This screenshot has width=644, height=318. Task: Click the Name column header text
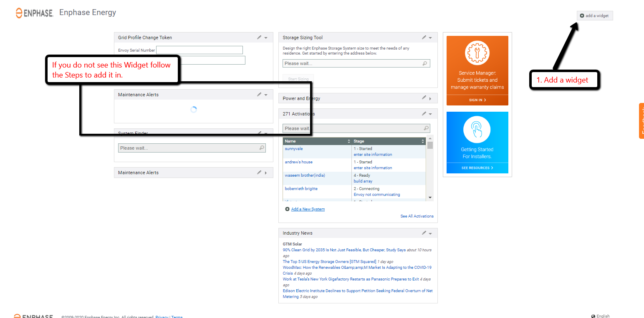click(290, 141)
